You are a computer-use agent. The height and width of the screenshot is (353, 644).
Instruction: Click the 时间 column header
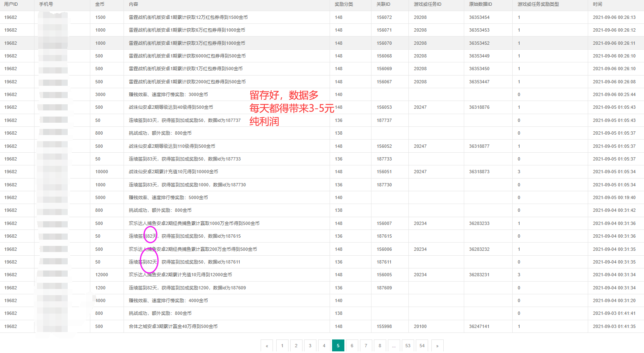coord(597,4)
